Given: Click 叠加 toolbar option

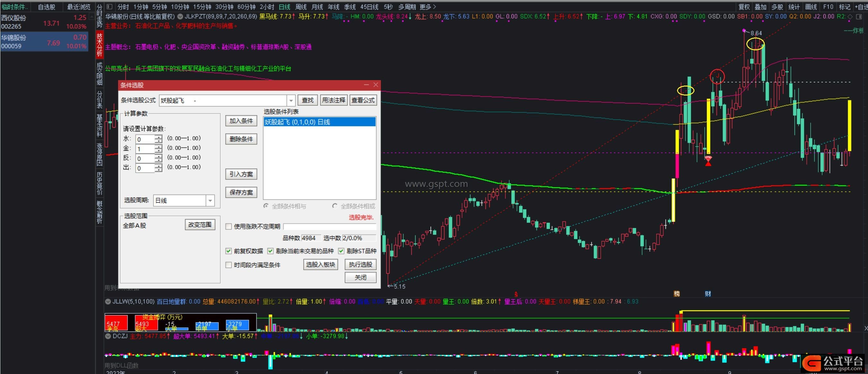Looking at the screenshot, I should click(760, 7).
